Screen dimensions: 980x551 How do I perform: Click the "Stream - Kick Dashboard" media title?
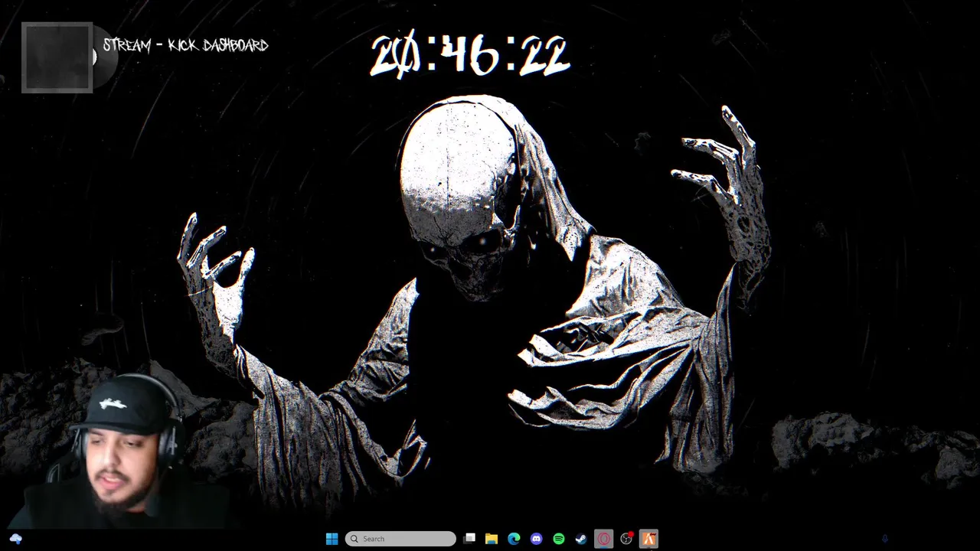[x=186, y=45]
